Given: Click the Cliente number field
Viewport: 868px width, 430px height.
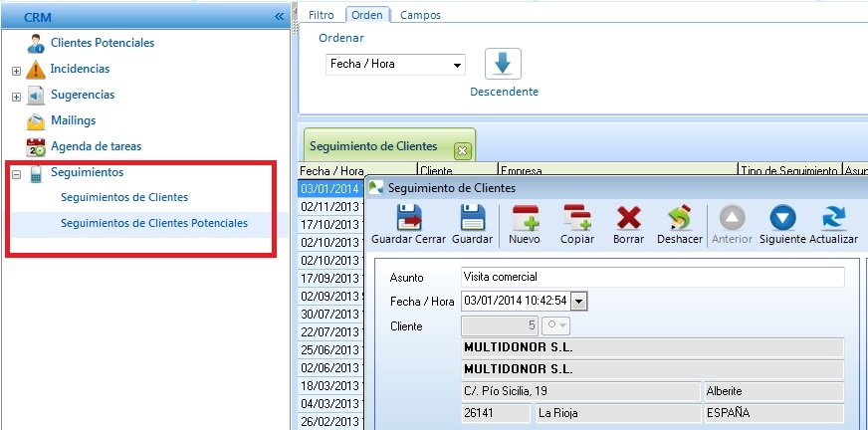Looking at the screenshot, I should tap(500, 325).
